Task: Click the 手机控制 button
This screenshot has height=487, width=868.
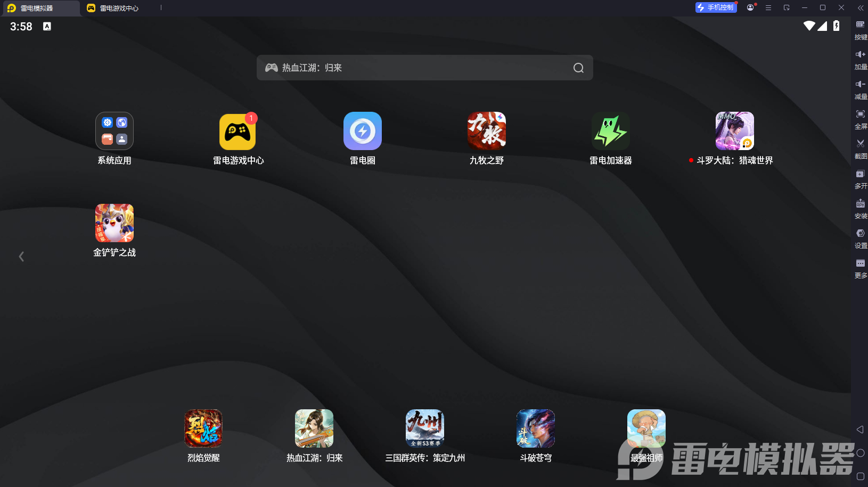Action: [x=716, y=7]
